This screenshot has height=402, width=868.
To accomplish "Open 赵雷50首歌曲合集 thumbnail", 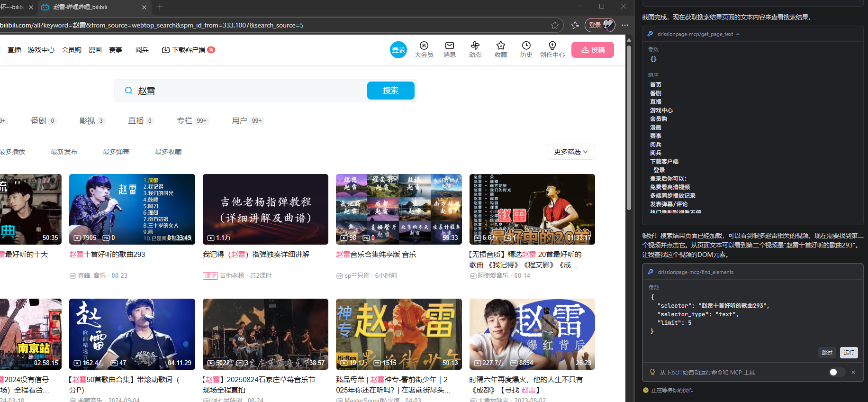I will coord(132,334).
